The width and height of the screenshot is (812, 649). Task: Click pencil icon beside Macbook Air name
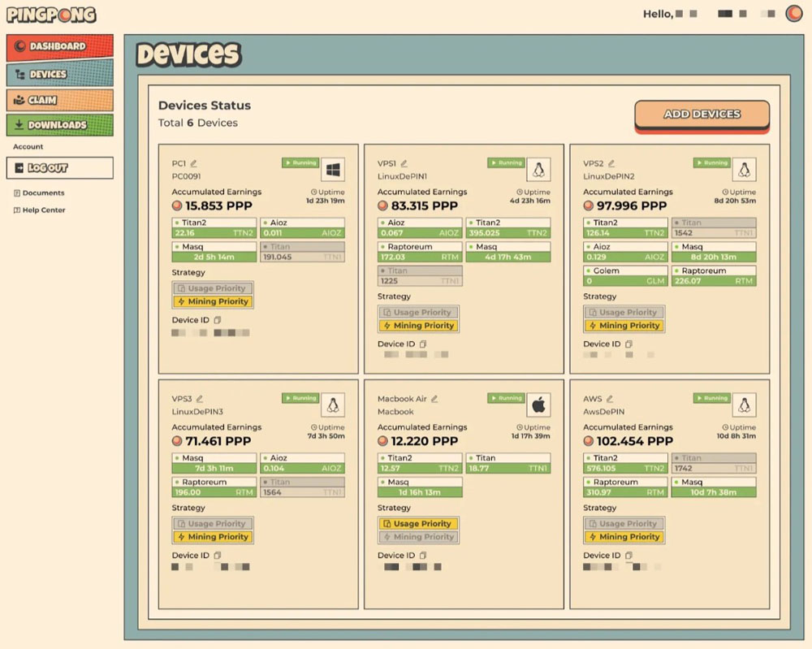(434, 399)
